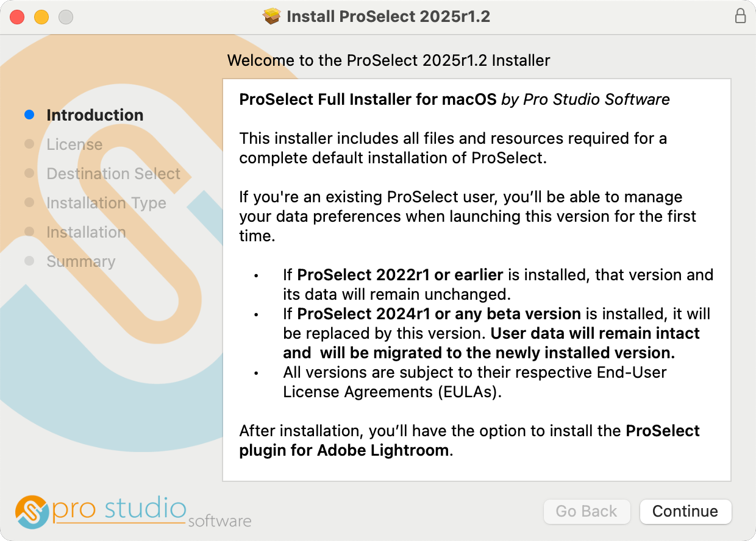Click the blue bullet beside Introduction

tap(29, 115)
